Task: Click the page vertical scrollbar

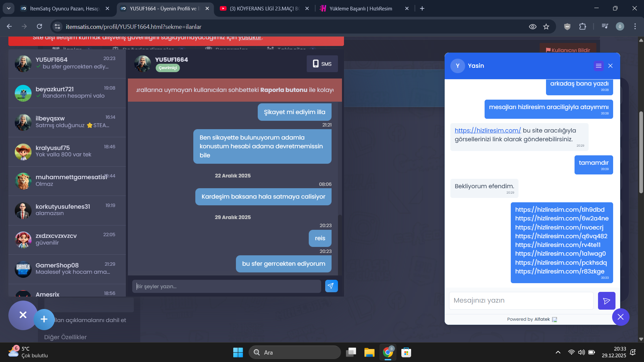Action: 641,152
